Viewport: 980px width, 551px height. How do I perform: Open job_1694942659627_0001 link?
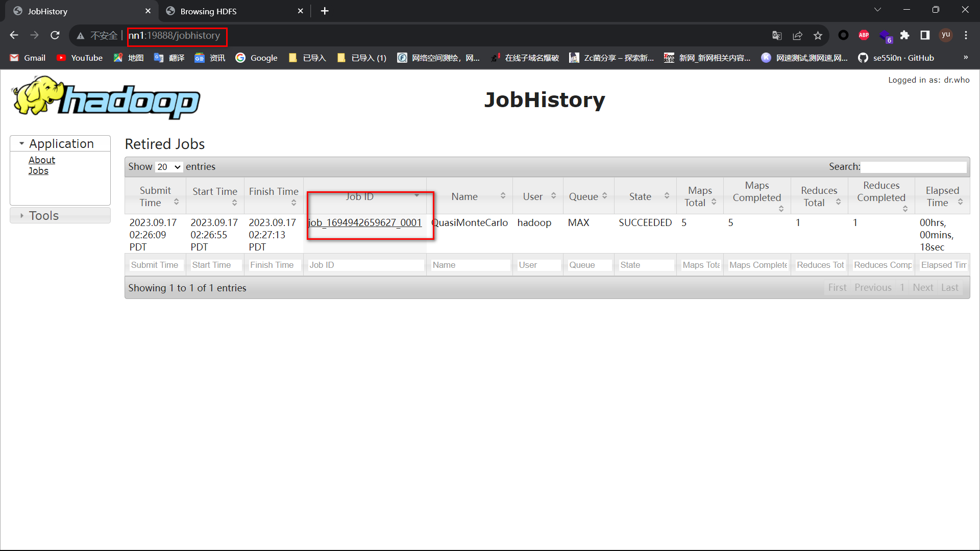[x=365, y=223]
